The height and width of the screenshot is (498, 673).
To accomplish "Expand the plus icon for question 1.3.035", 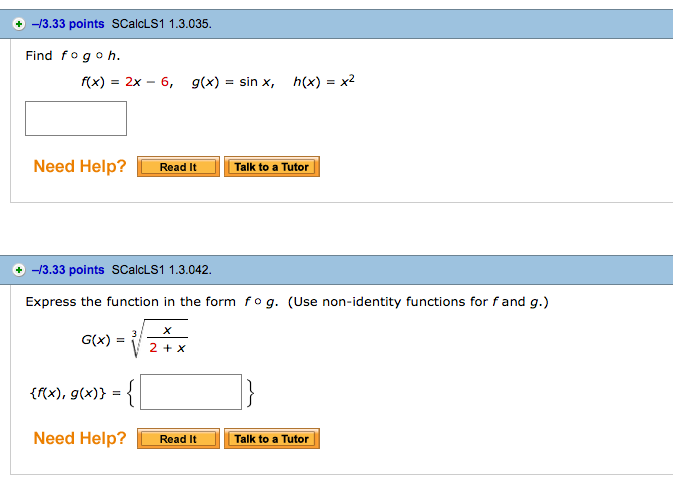I will point(18,24).
